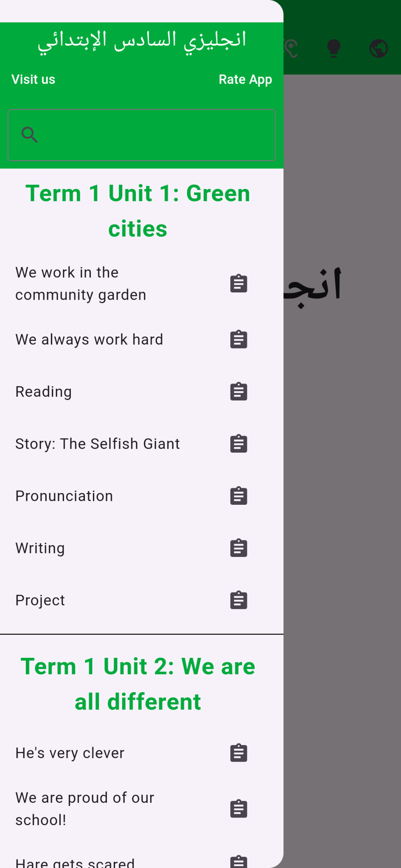
Task: Open Story: The Selfish Giant lesson
Action: (x=98, y=444)
